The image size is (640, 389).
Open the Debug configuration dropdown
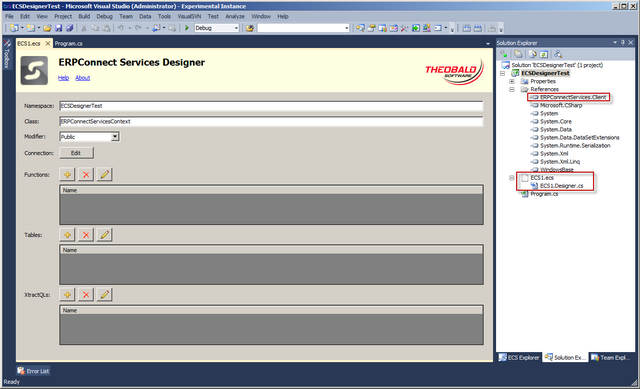236,28
